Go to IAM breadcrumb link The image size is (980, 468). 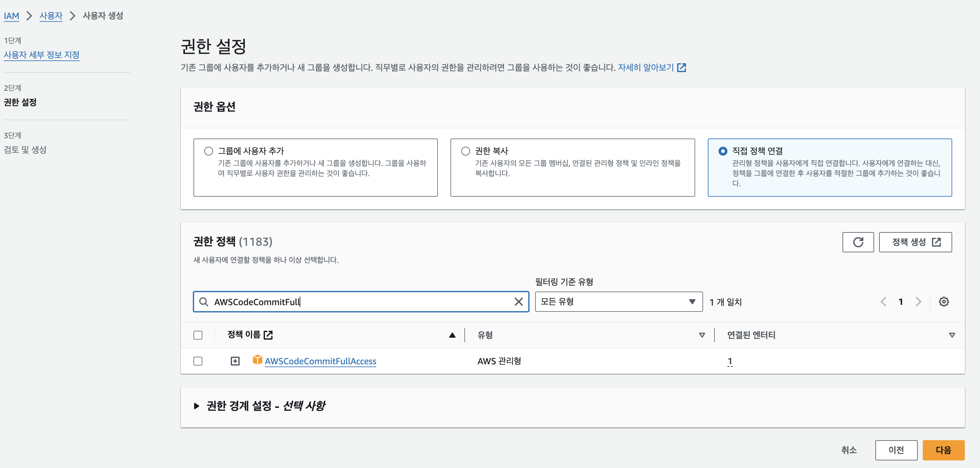11,16
